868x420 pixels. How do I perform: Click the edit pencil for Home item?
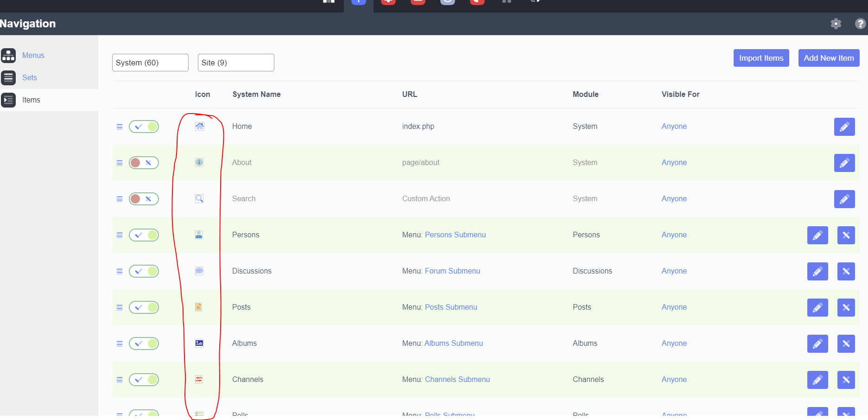pyautogui.click(x=844, y=127)
